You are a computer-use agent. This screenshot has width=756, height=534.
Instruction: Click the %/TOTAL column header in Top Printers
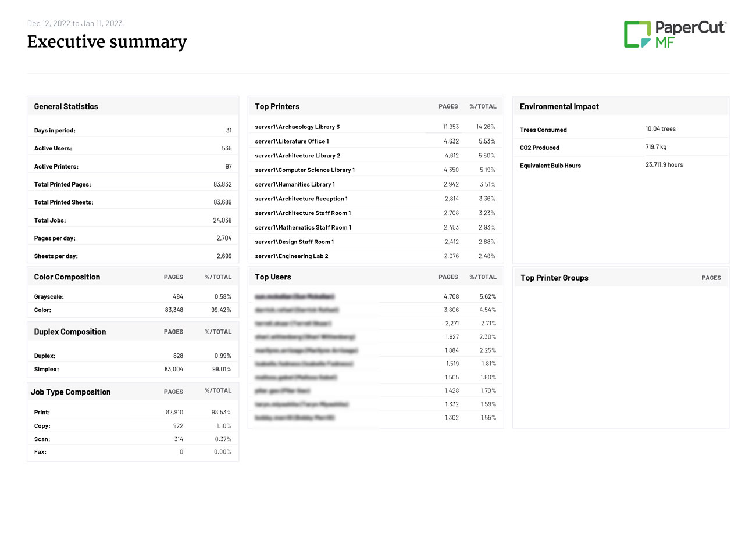click(483, 107)
